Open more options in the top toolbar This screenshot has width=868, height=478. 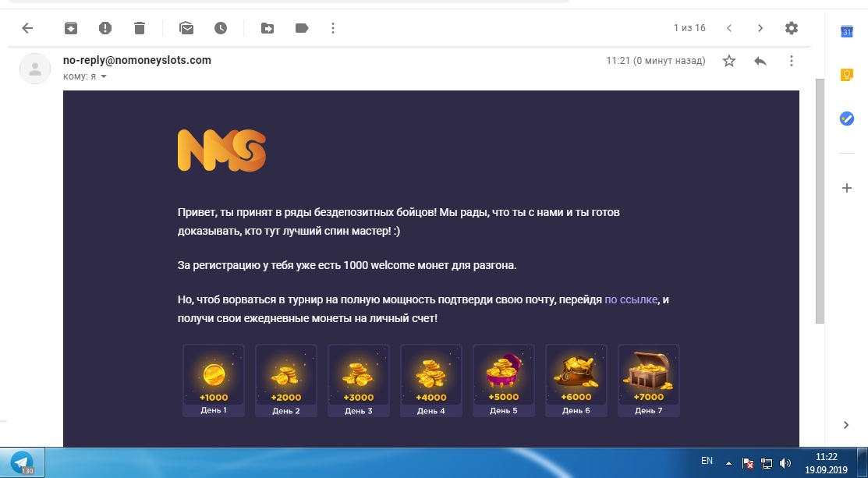(333, 27)
